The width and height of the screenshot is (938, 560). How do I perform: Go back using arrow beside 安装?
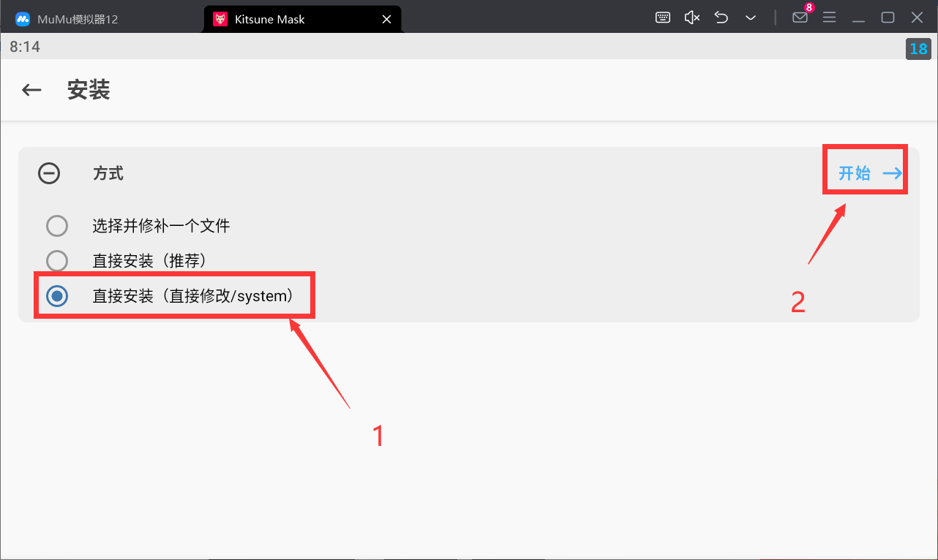point(31,90)
